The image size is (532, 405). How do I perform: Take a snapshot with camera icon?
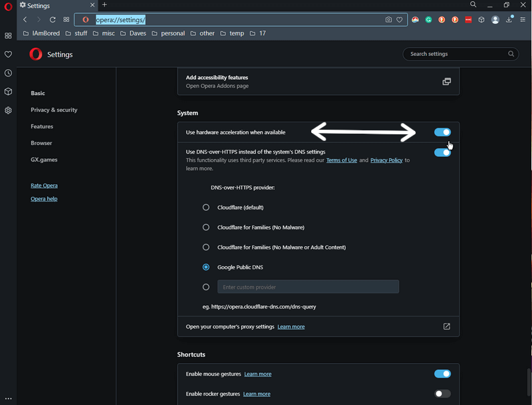388,20
